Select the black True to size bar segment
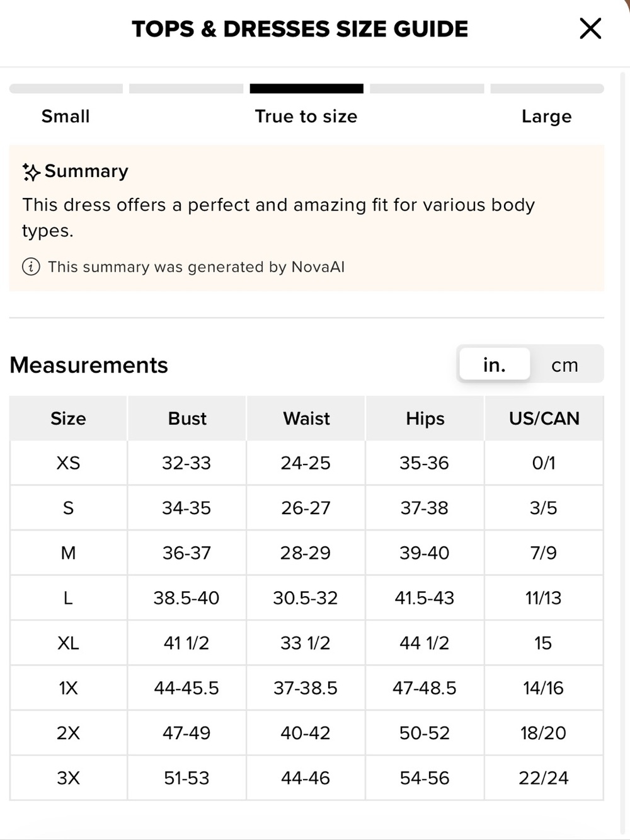The height and width of the screenshot is (840, 630). 307,89
